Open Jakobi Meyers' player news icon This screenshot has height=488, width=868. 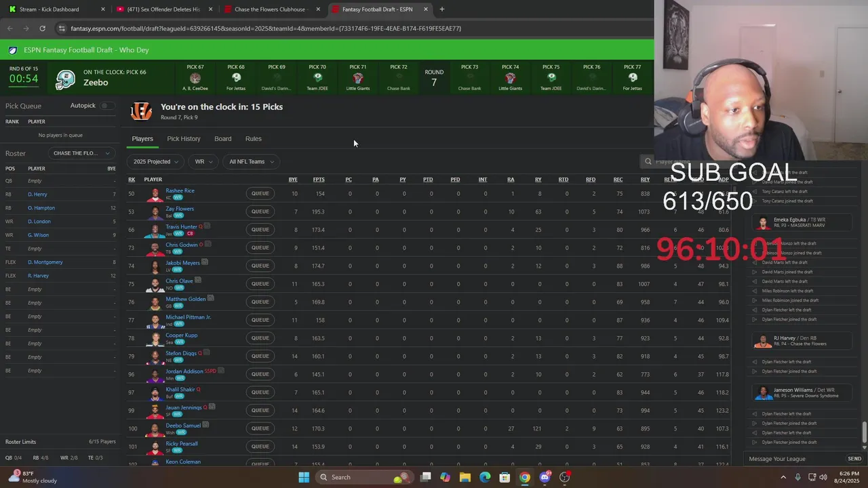(x=205, y=262)
